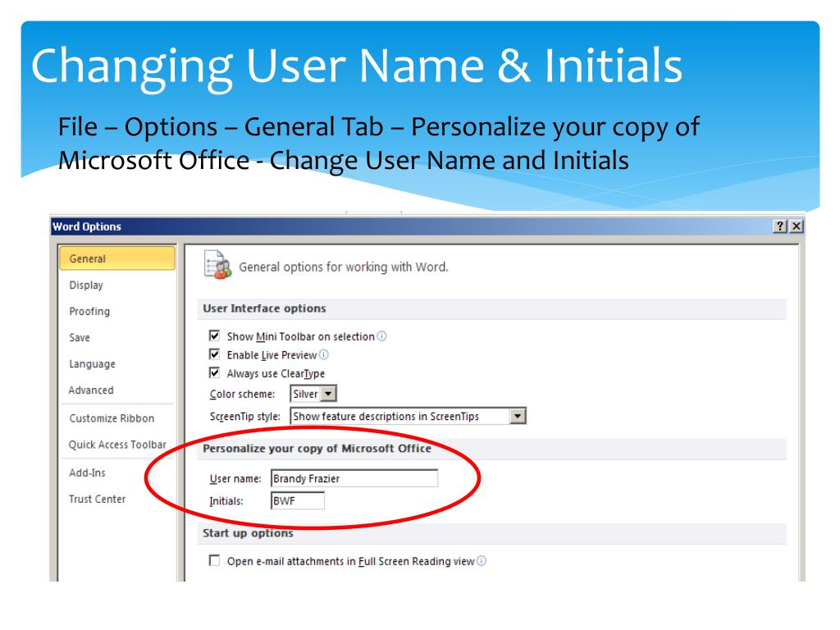This screenshot has width=840, height=630.
Task: Click the info icon beside Full Screen Reading view
Action: [x=482, y=561]
